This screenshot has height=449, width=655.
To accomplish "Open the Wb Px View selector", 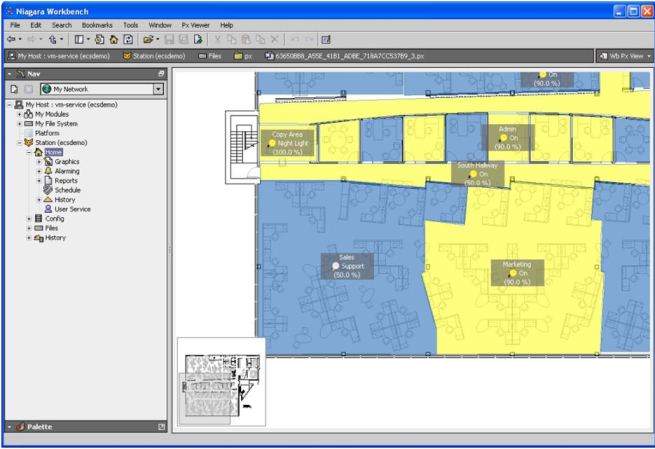I will 625,56.
